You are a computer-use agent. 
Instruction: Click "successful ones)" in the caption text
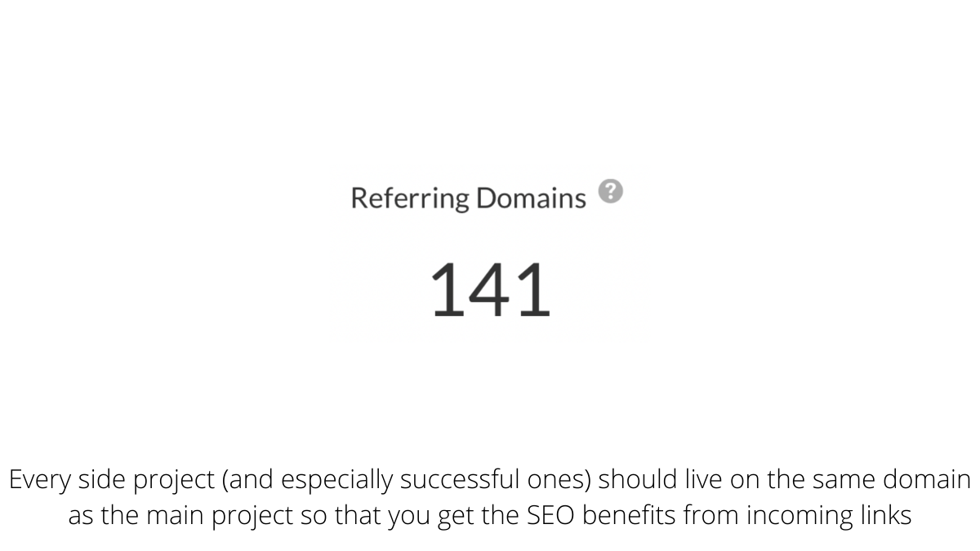[496, 480]
